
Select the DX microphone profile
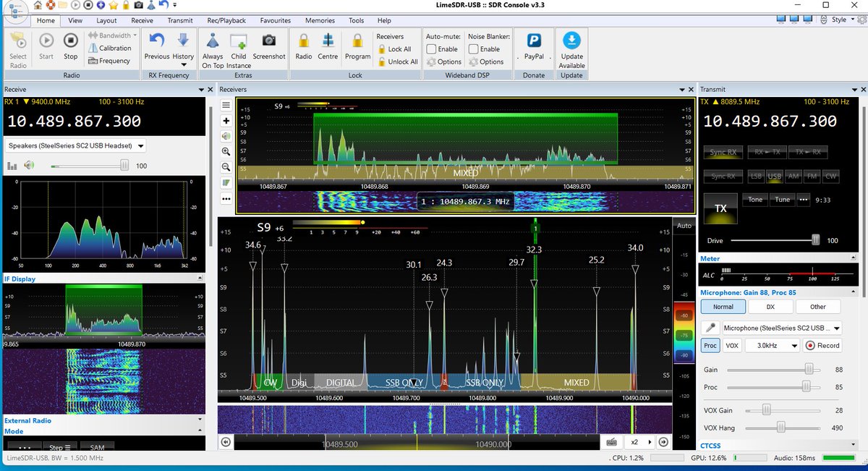[770, 307]
